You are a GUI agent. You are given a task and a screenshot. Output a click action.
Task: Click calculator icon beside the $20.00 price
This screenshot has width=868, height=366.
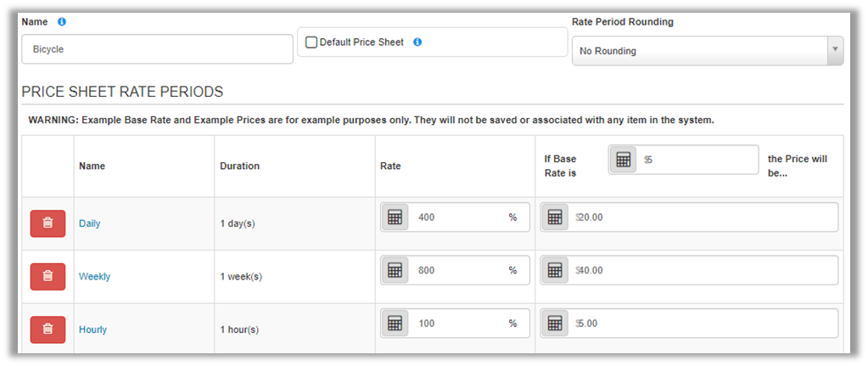click(555, 217)
